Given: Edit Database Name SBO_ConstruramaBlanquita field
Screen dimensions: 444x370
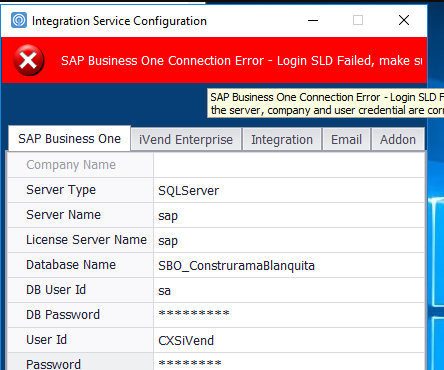Looking at the screenshot, I should (289, 265).
